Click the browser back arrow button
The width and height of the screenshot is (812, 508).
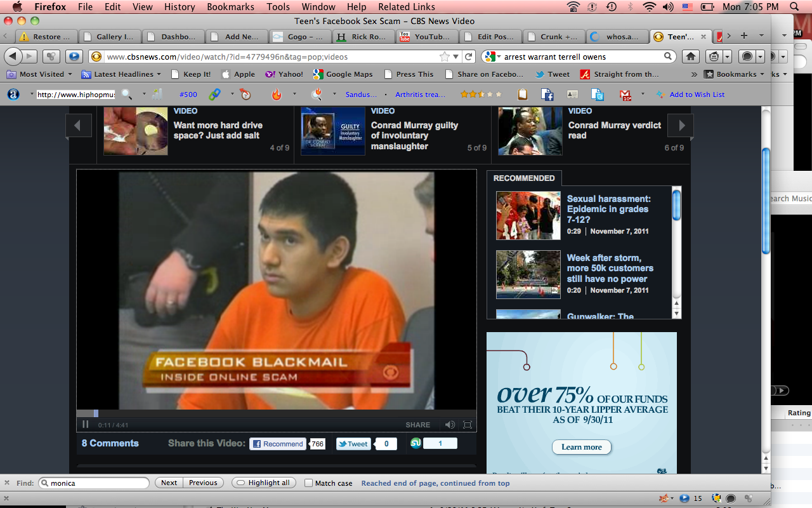tap(13, 57)
